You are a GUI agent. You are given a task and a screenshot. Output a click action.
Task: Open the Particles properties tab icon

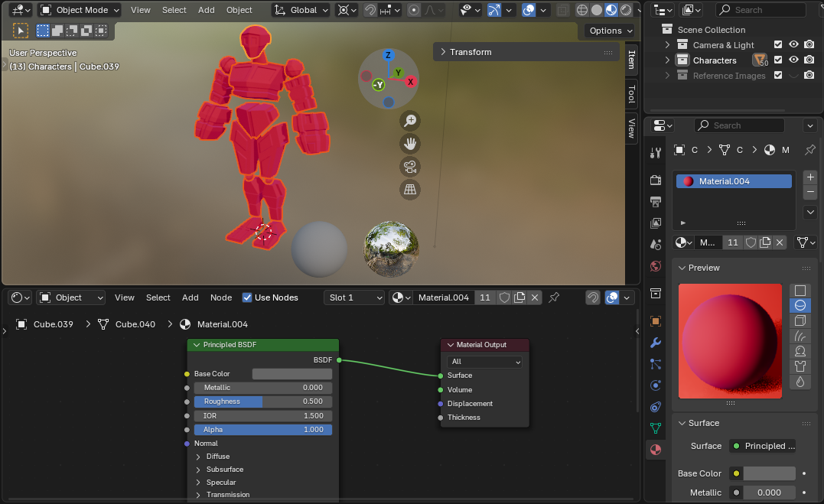point(656,364)
